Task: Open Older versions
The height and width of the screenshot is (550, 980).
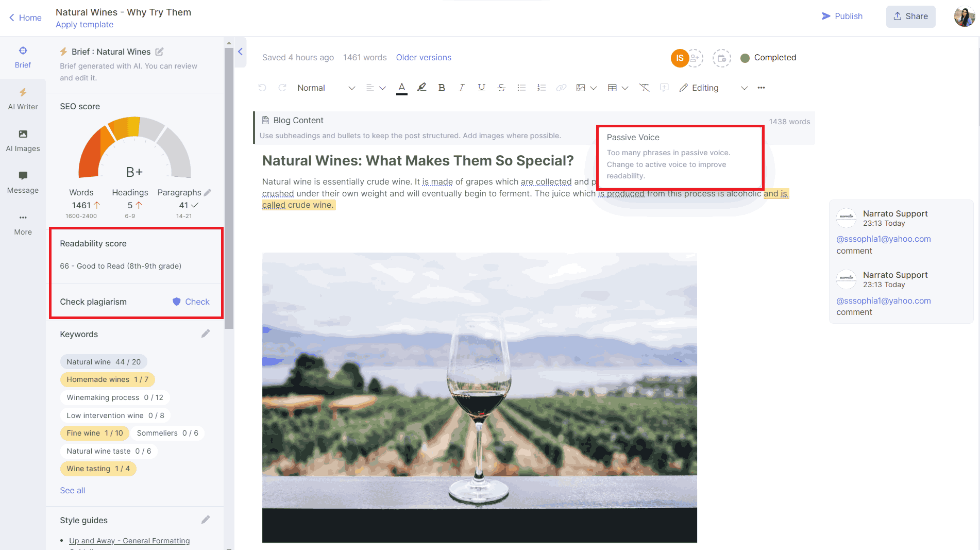Action: (x=424, y=57)
